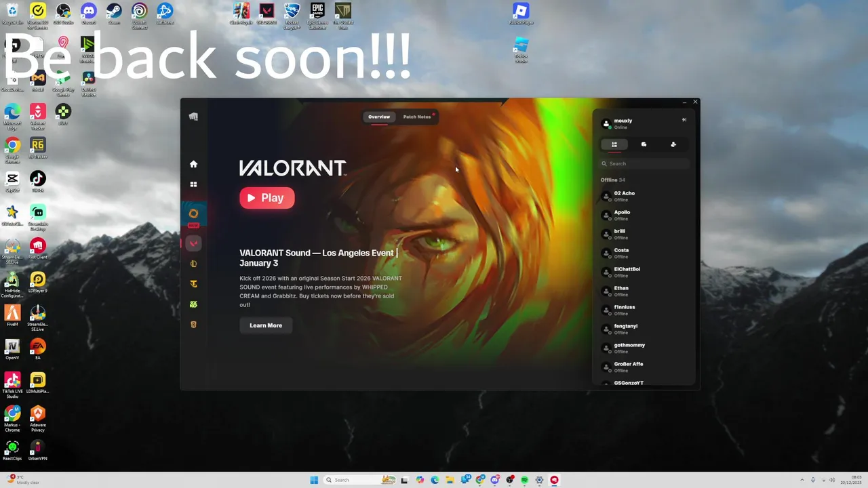Select the Adaware Privacy desktop icon

[38, 418]
